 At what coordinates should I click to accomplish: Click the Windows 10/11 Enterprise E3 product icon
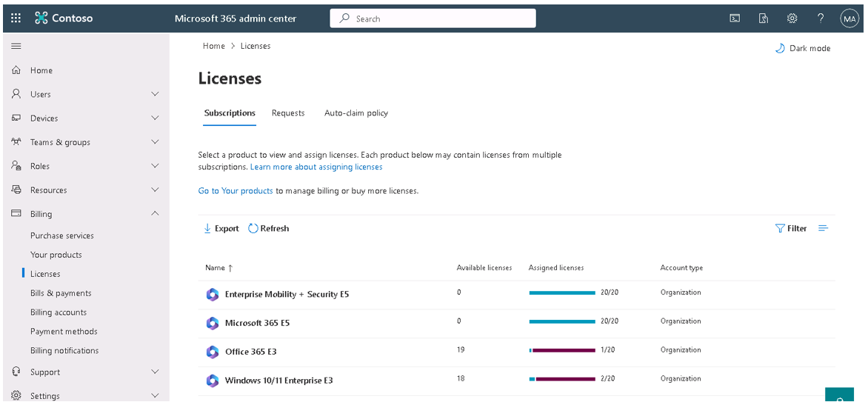213,381
